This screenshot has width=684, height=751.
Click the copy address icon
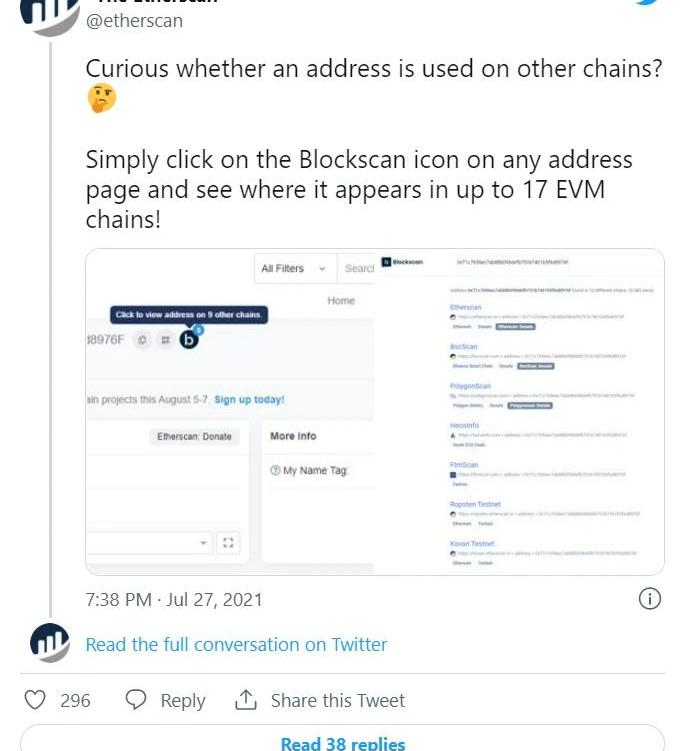(x=143, y=341)
